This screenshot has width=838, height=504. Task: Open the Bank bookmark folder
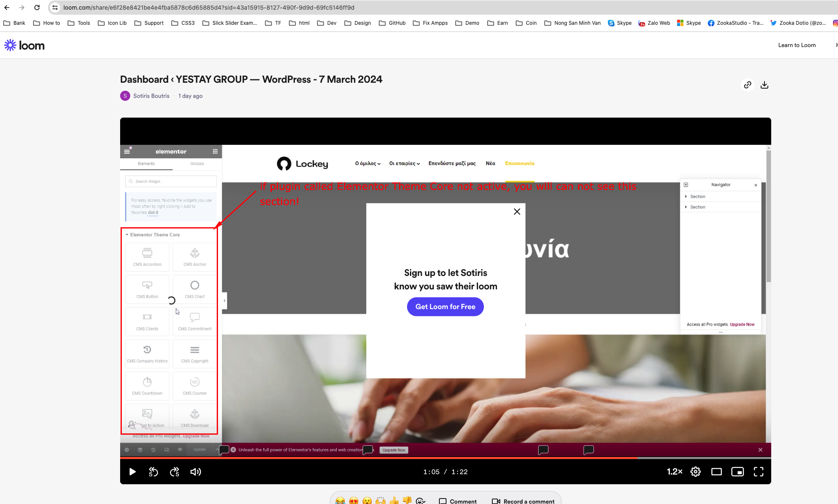[14, 23]
